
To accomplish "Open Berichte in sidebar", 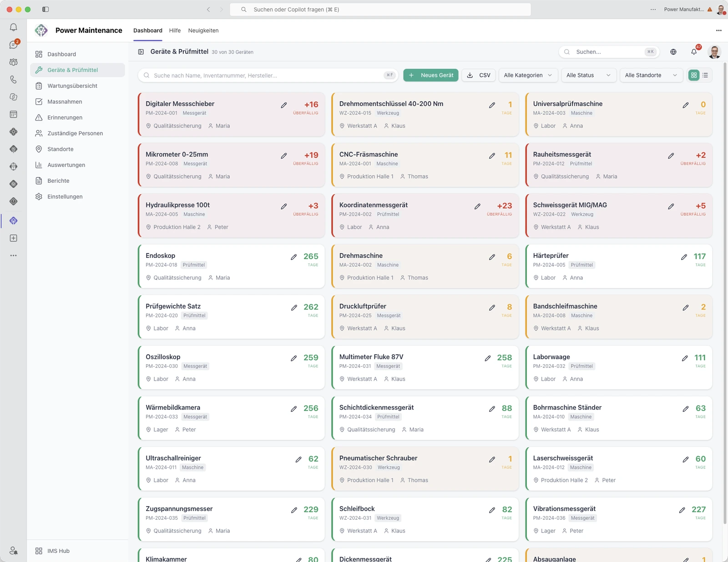I will [77, 181].
